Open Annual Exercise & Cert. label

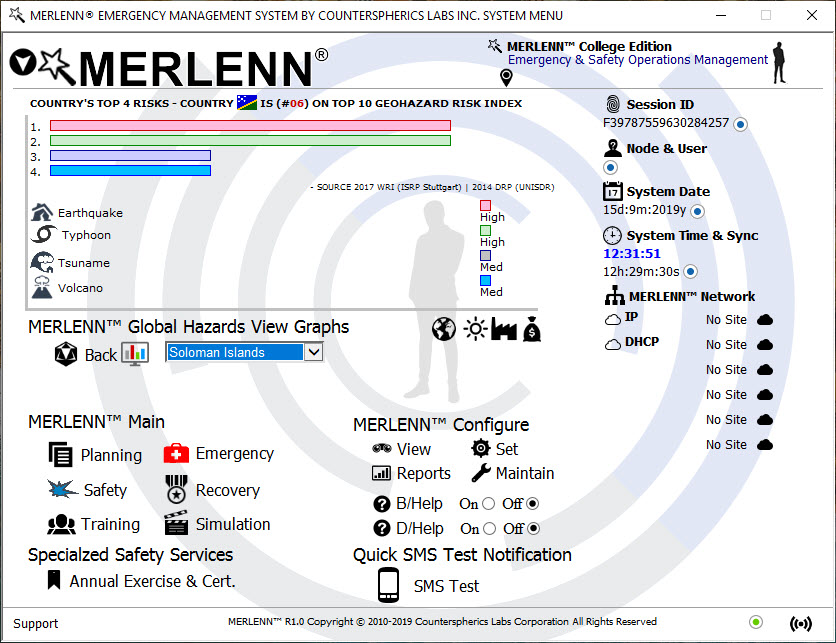152,581
